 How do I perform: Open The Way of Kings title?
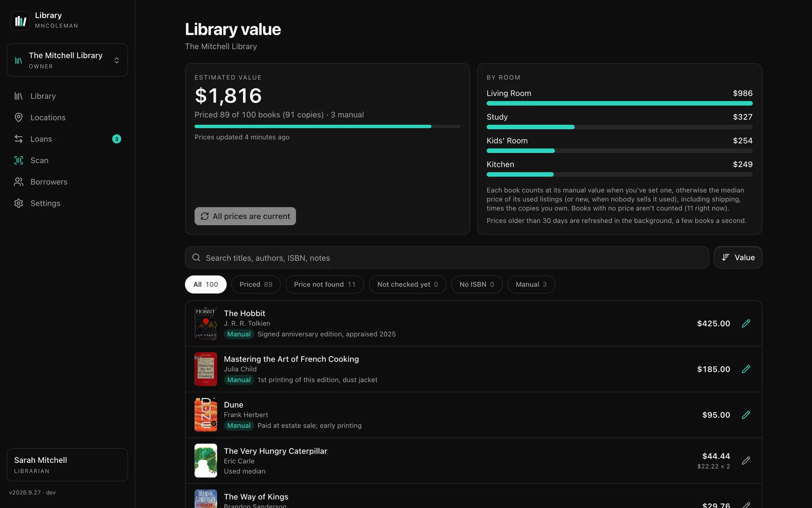256,497
